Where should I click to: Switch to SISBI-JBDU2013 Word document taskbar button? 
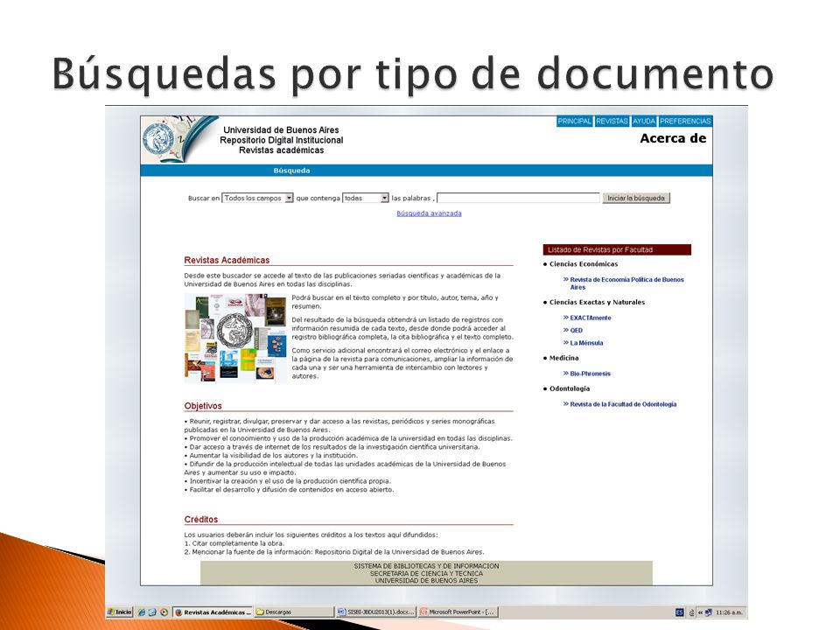[375, 612]
